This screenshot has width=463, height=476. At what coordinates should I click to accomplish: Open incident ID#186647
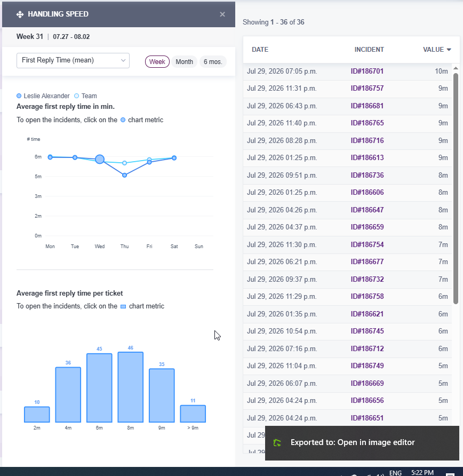[x=367, y=210]
